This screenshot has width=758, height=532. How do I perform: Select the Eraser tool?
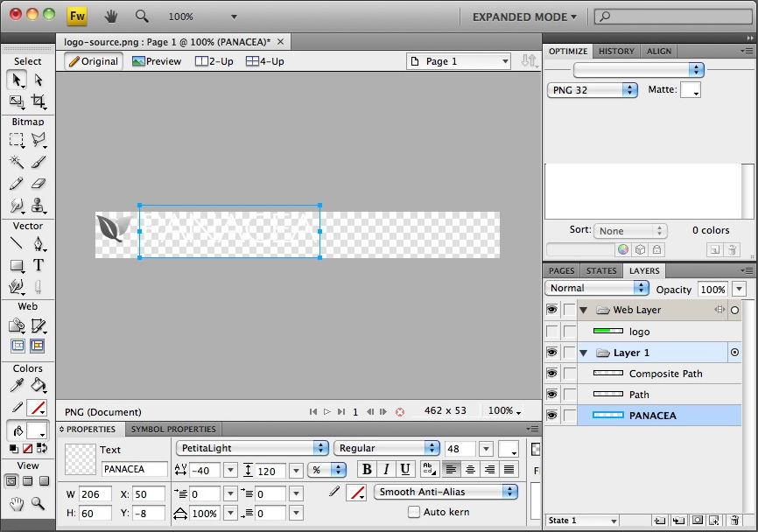pos(39,184)
